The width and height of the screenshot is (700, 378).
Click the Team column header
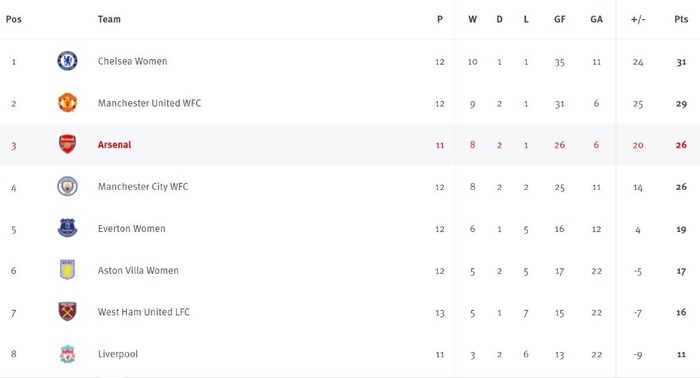point(109,19)
